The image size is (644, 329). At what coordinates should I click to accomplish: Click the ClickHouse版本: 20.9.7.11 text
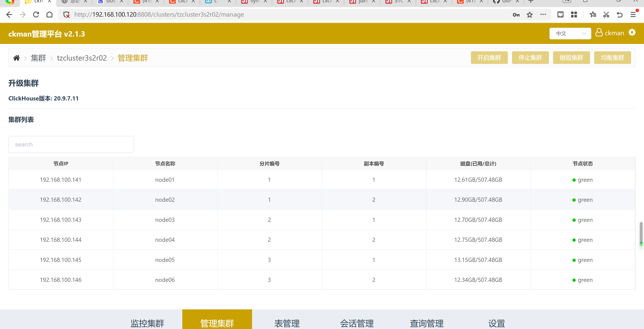43,98
